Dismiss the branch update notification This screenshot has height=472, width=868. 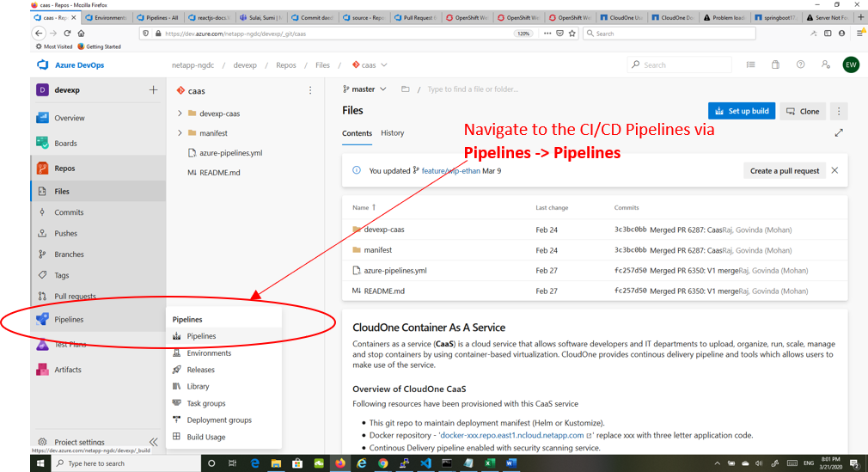click(834, 170)
